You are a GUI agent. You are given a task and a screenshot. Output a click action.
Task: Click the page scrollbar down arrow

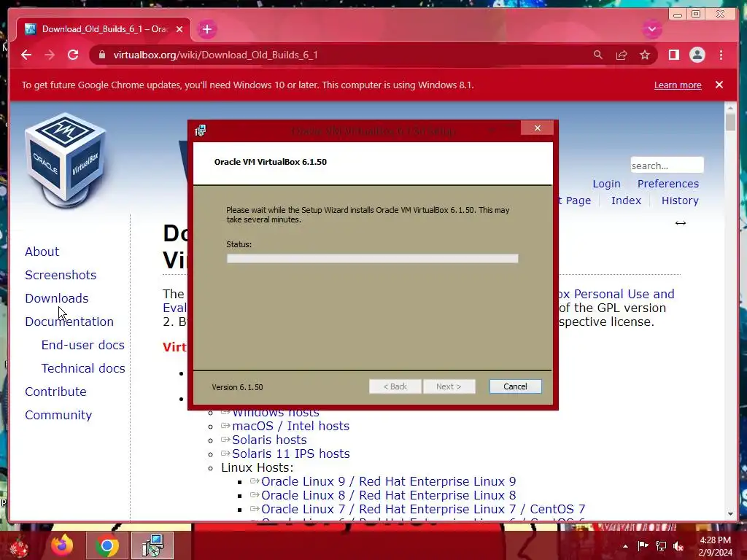pyautogui.click(x=730, y=514)
